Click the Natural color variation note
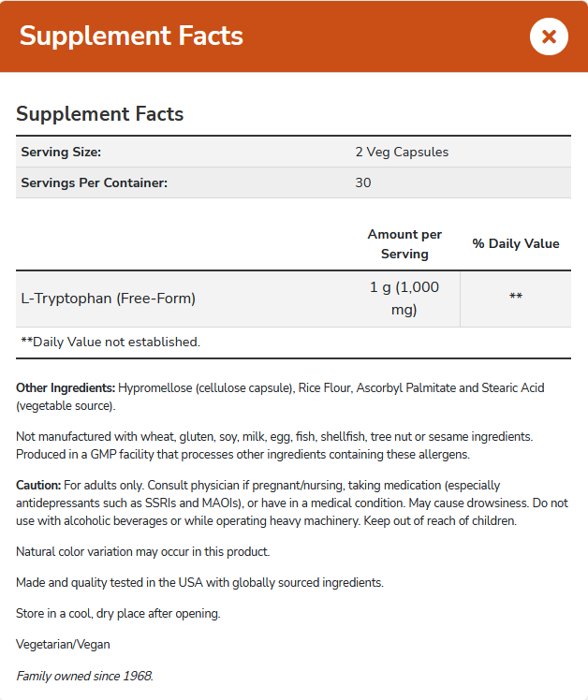Screen dimensions: 588x700 pos(142,551)
